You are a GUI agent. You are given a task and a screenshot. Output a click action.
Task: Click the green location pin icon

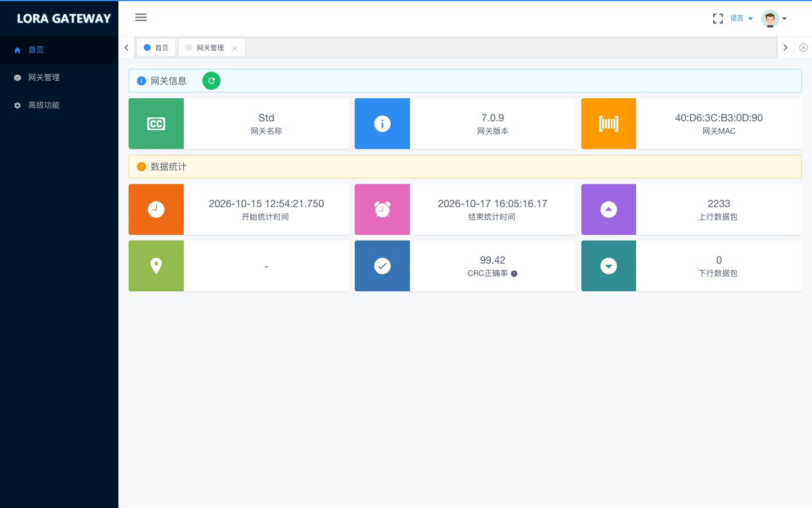click(156, 266)
